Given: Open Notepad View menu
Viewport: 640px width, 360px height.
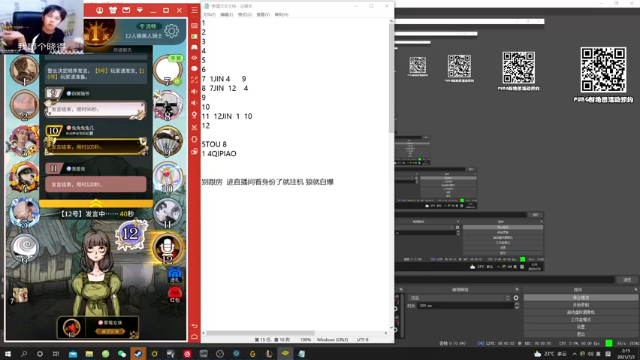Looking at the screenshot, I should (x=263, y=15).
